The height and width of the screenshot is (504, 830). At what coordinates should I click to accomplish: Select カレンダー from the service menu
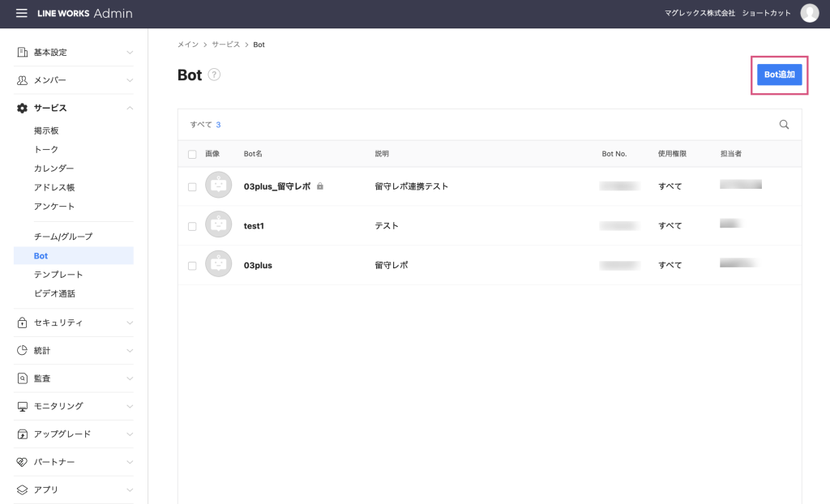coord(53,169)
